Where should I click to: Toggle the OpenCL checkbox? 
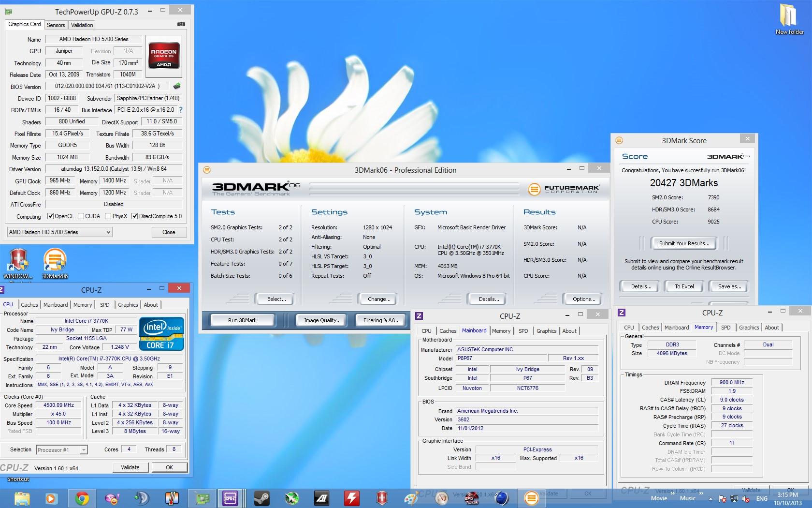tap(50, 216)
